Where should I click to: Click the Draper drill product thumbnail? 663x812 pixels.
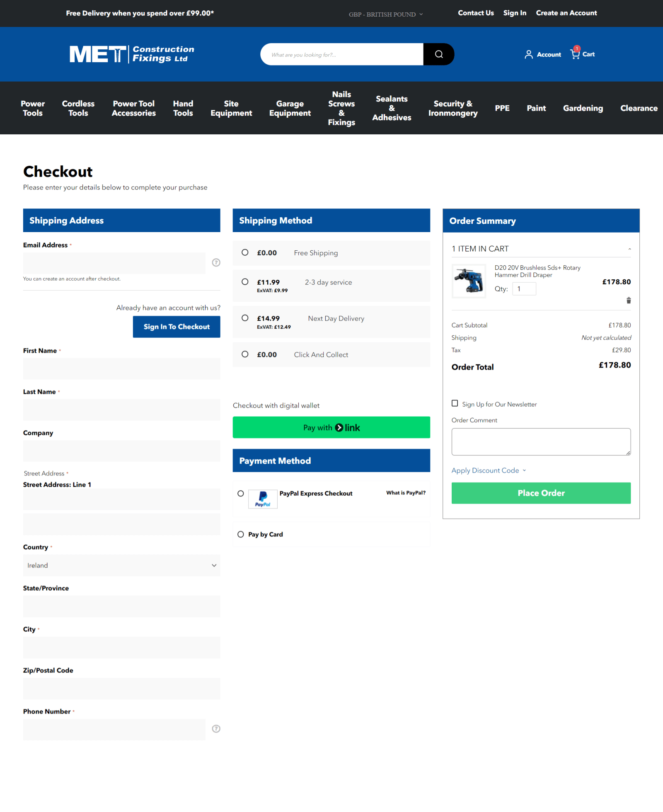coord(469,280)
